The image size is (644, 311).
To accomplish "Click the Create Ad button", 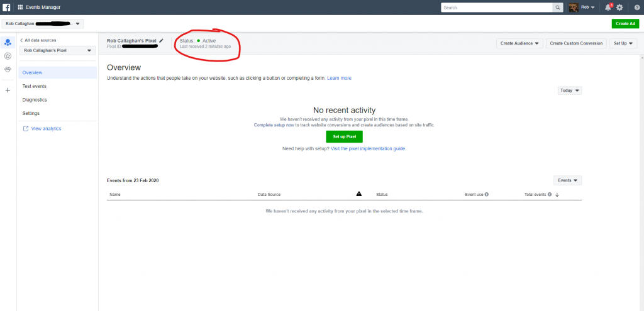I will pyautogui.click(x=625, y=24).
